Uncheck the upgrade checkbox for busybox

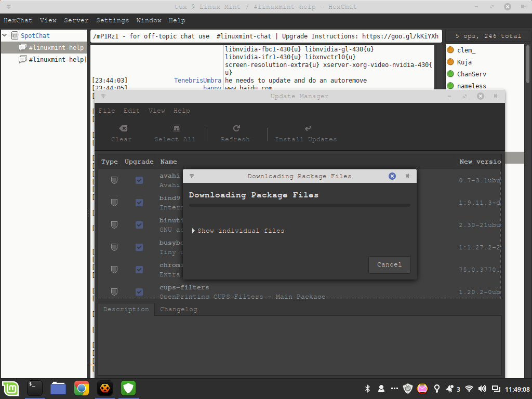point(139,247)
